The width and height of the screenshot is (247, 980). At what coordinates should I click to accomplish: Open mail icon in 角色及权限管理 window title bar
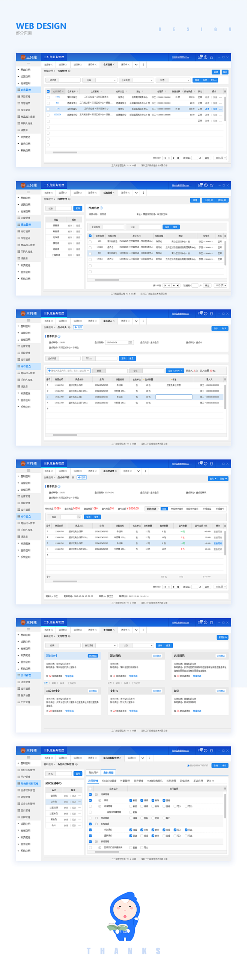pyautogui.click(x=199, y=751)
